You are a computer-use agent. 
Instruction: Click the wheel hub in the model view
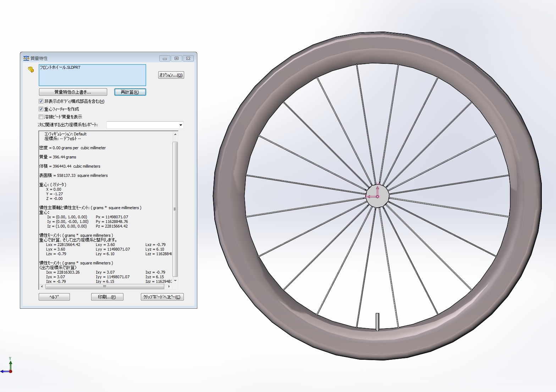[378, 196]
